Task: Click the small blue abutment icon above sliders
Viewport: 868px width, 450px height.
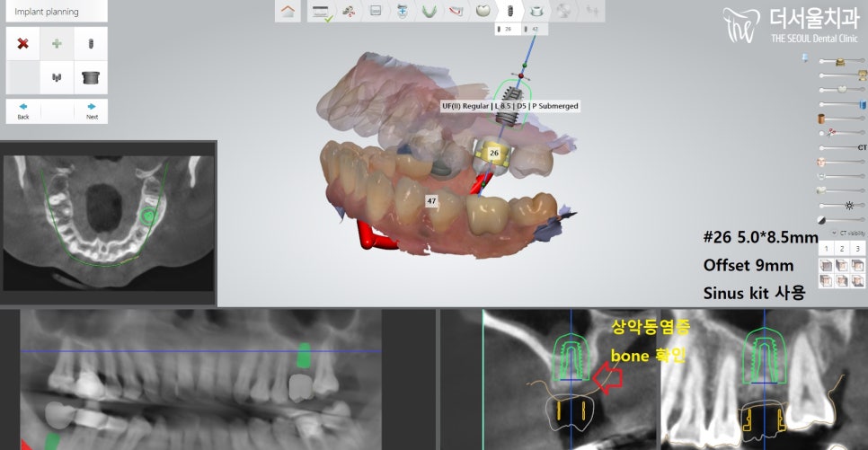Action: [x=805, y=58]
